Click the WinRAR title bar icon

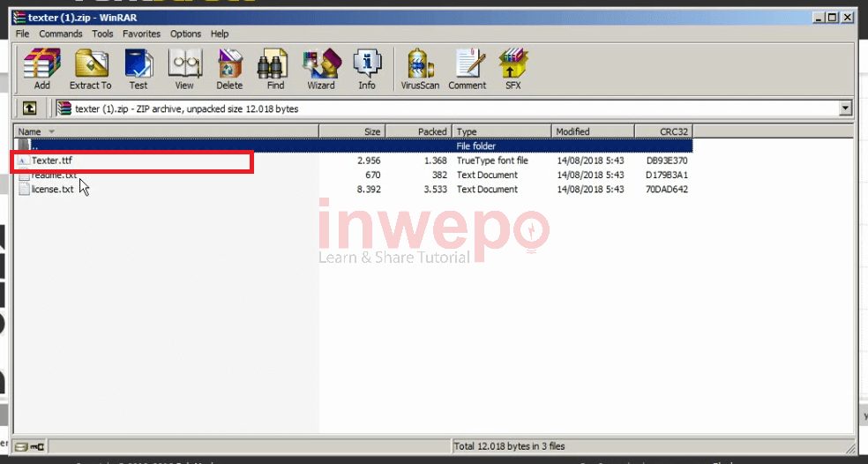(19, 18)
